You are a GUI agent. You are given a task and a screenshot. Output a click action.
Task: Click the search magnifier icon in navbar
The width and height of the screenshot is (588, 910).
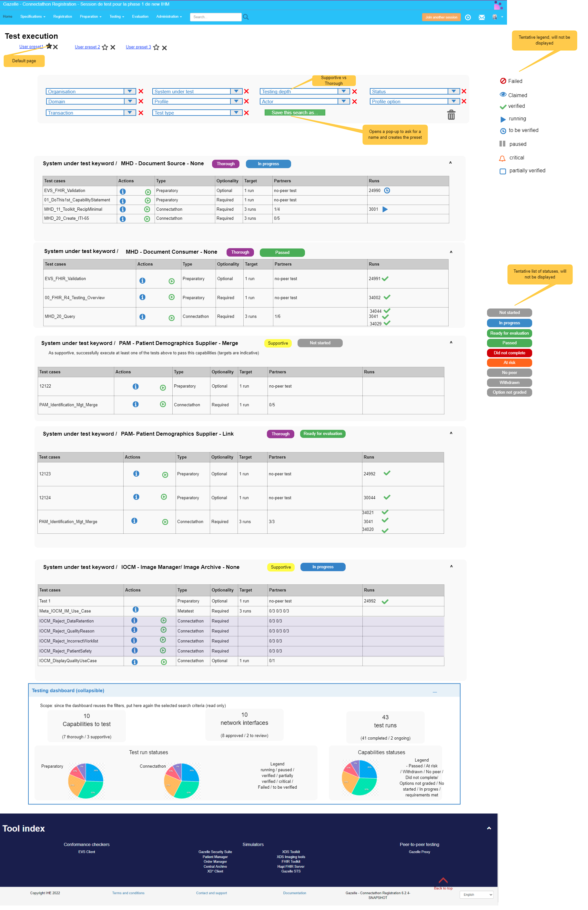(x=246, y=17)
